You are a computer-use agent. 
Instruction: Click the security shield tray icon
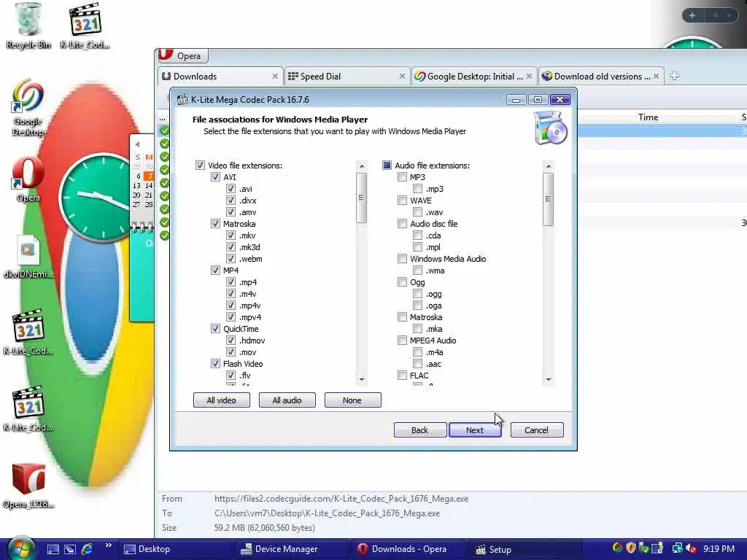click(631, 548)
